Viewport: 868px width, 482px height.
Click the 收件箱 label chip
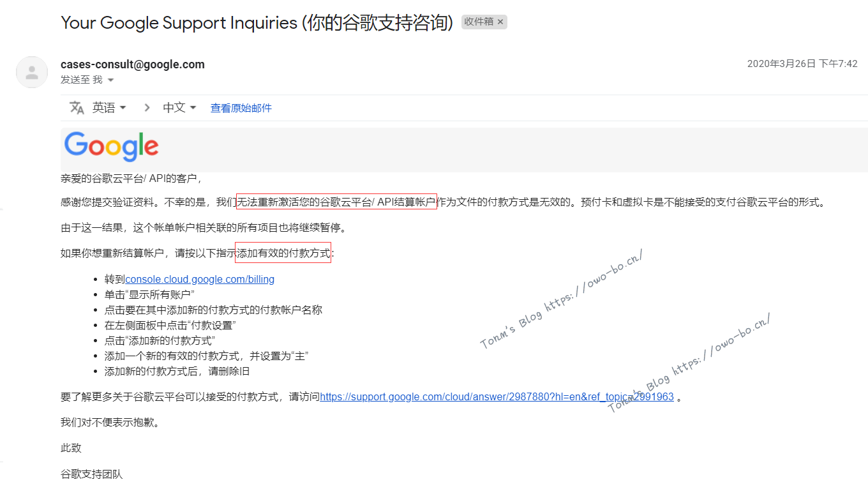point(479,22)
